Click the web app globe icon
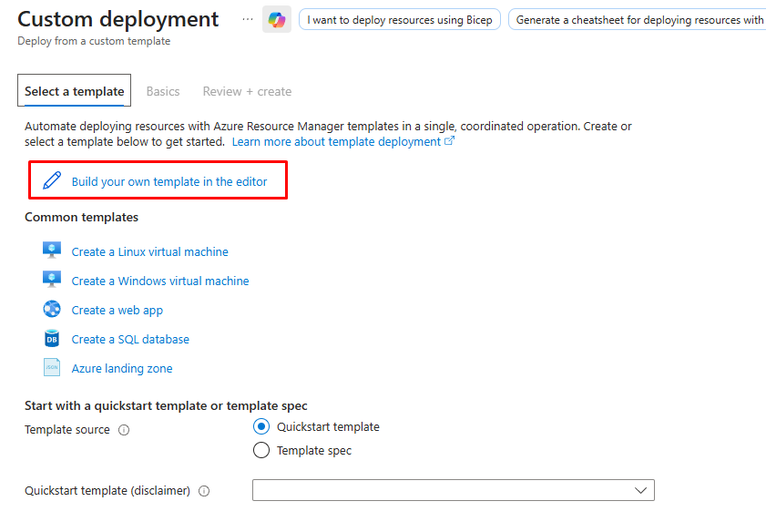This screenshot has height=532, width=766. [52, 309]
